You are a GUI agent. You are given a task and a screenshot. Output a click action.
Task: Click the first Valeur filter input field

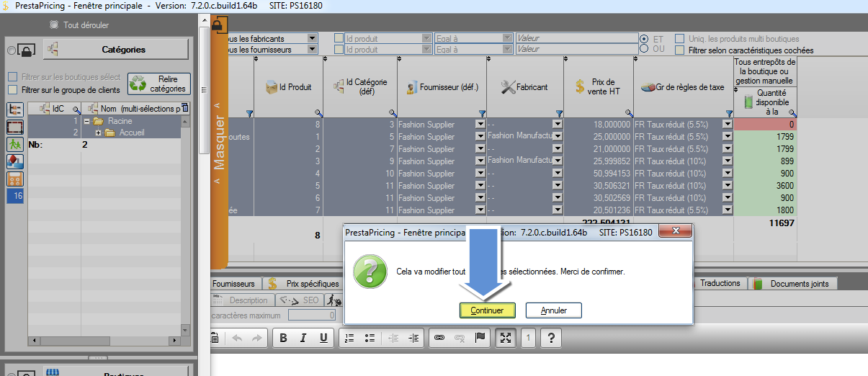click(576, 38)
